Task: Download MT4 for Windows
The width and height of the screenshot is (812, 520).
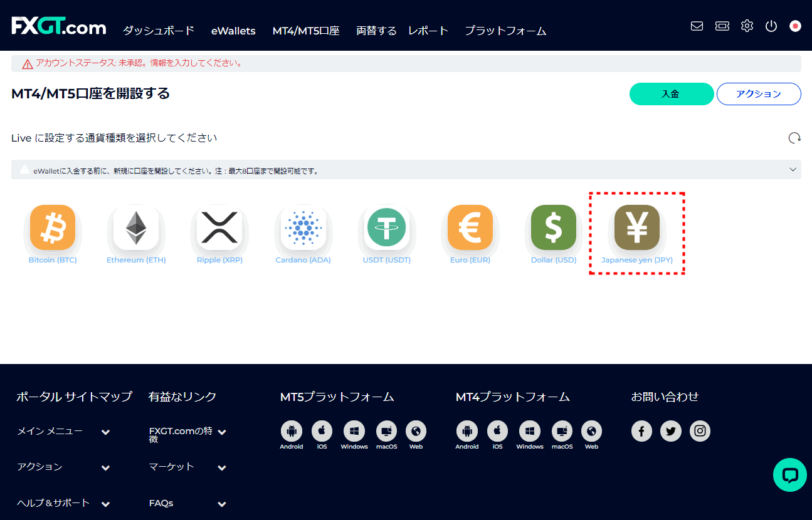Action: click(530, 430)
